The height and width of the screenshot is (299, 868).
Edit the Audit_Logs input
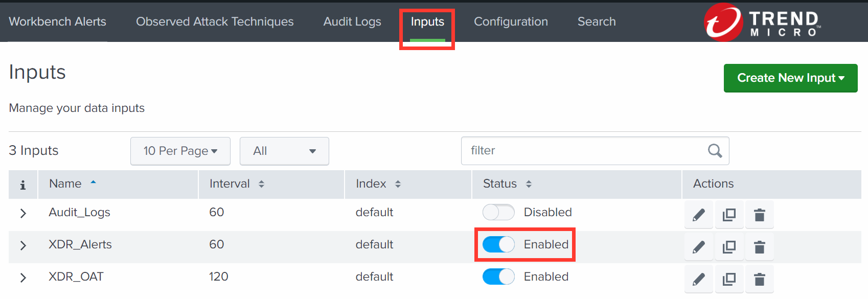pyautogui.click(x=698, y=215)
